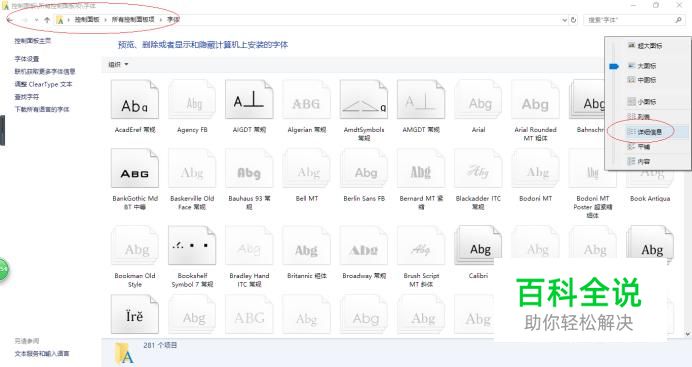This screenshot has width=692, height=367.
Task: Open the recent locations dropdown arrow
Action: 36,20
